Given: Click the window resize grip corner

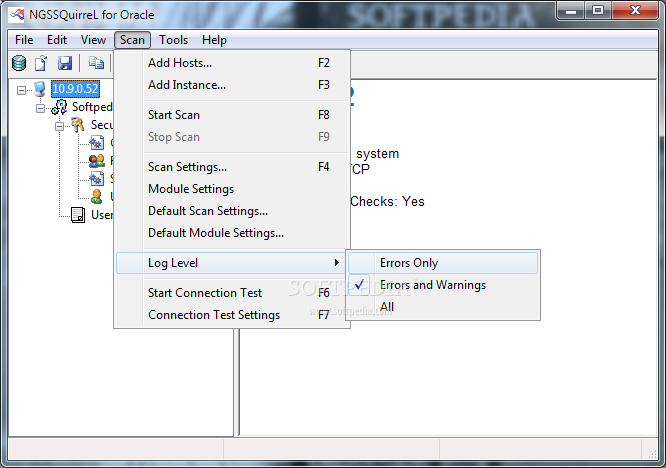Looking at the screenshot, I should pyautogui.click(x=652, y=454).
